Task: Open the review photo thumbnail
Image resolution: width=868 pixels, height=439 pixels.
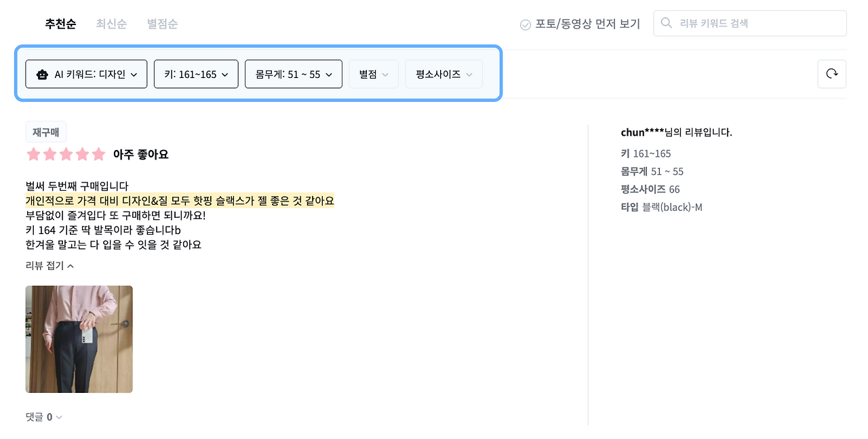Action: click(79, 339)
